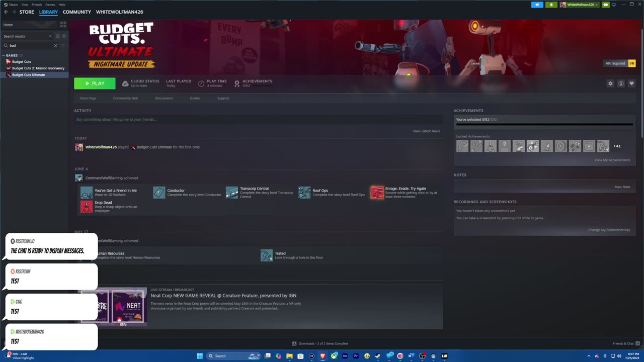
Task: Open the Drop Dead achievement icon
Action: click(x=87, y=207)
